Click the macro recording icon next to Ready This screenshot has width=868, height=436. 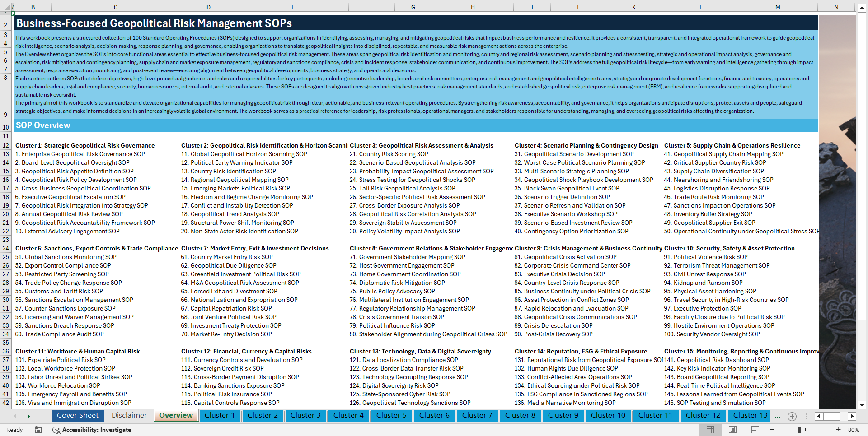coord(38,430)
